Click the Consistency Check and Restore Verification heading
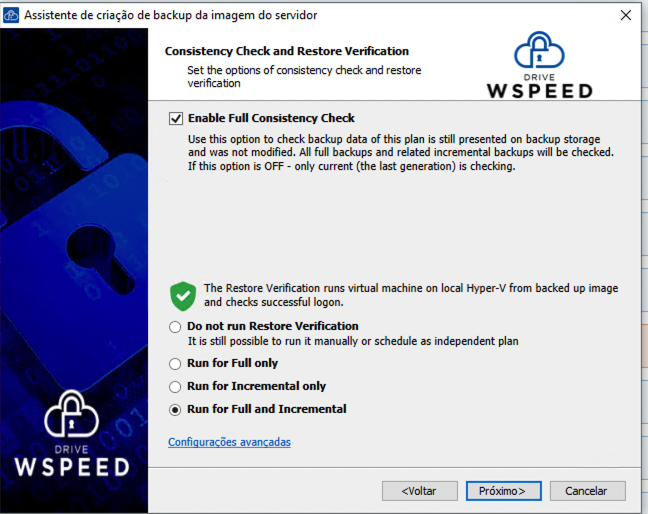648x514 pixels. [x=287, y=51]
